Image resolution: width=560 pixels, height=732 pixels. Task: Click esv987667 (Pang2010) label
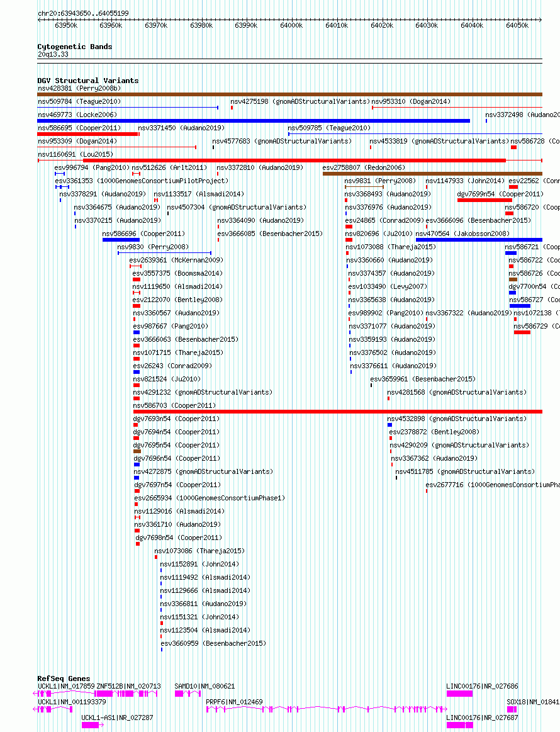tap(171, 326)
